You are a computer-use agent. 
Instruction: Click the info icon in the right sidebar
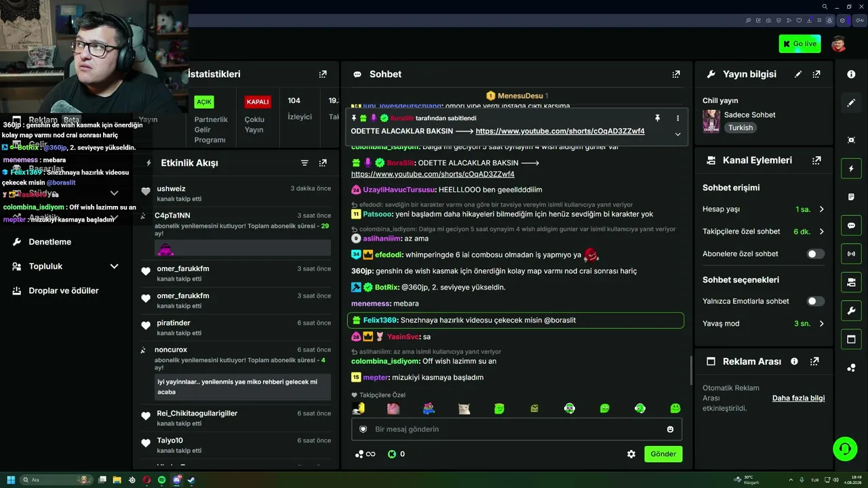click(x=851, y=74)
